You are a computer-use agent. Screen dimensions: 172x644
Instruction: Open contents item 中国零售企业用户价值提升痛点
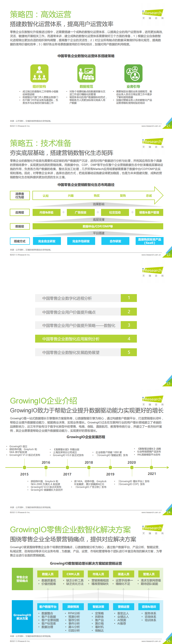pos(86,312)
